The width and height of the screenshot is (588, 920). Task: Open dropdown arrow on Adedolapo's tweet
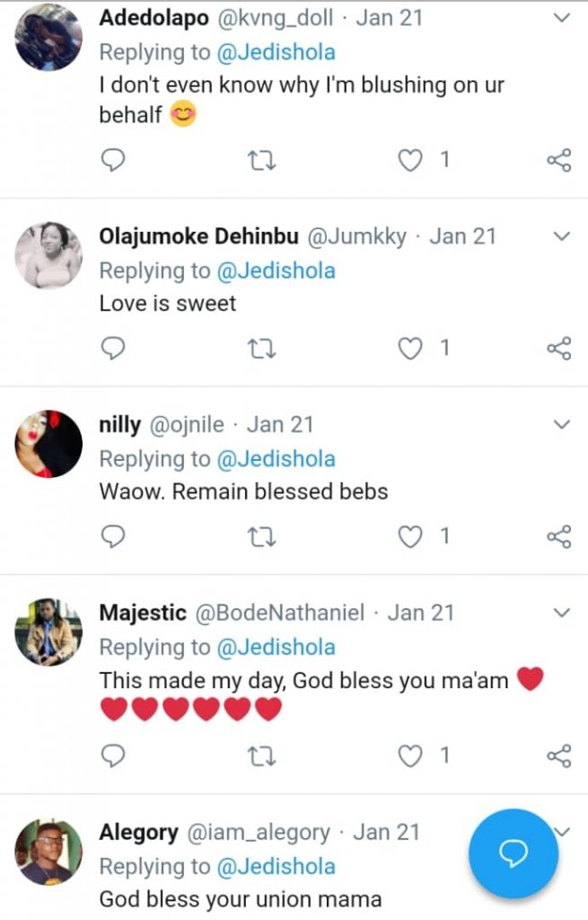click(561, 18)
